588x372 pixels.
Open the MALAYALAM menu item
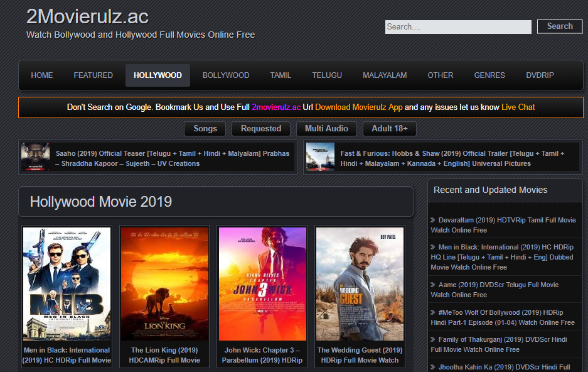(385, 75)
